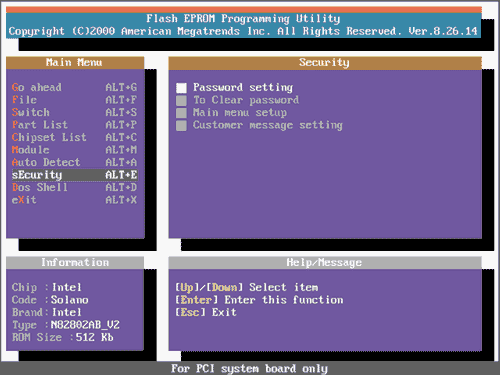Click the 'Type' field label
Image resolution: width=500 pixels, height=375 pixels.
click(x=24, y=325)
